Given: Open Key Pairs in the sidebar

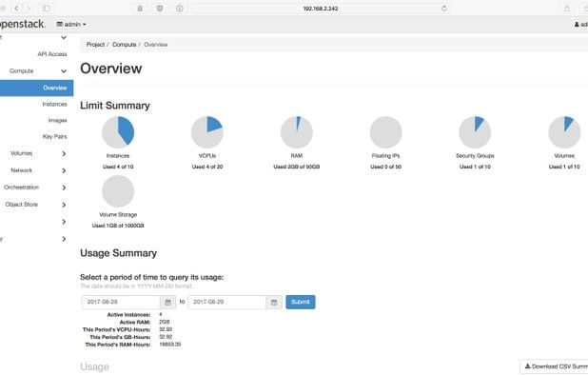Looking at the screenshot, I should pyautogui.click(x=55, y=136).
